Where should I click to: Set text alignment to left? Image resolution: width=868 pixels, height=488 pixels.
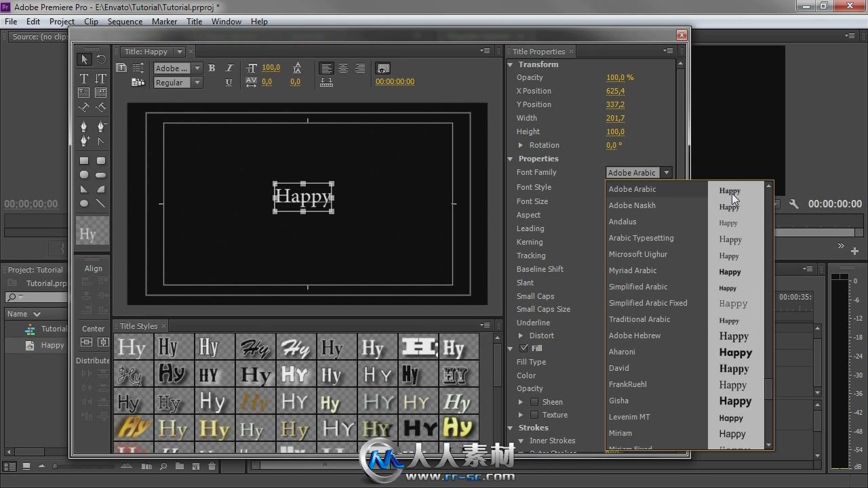point(326,68)
